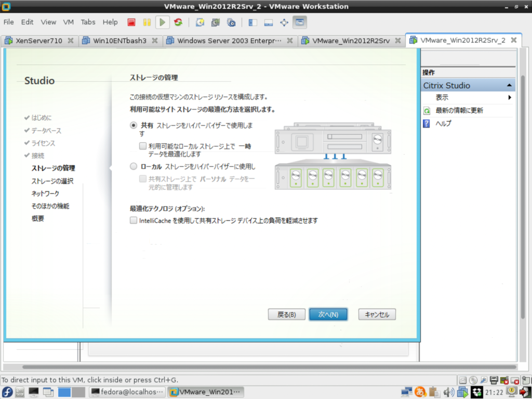Viewport: 532px width, 399px height.
Task: Click the Japanese input method あ icon
Action: [x=420, y=392]
